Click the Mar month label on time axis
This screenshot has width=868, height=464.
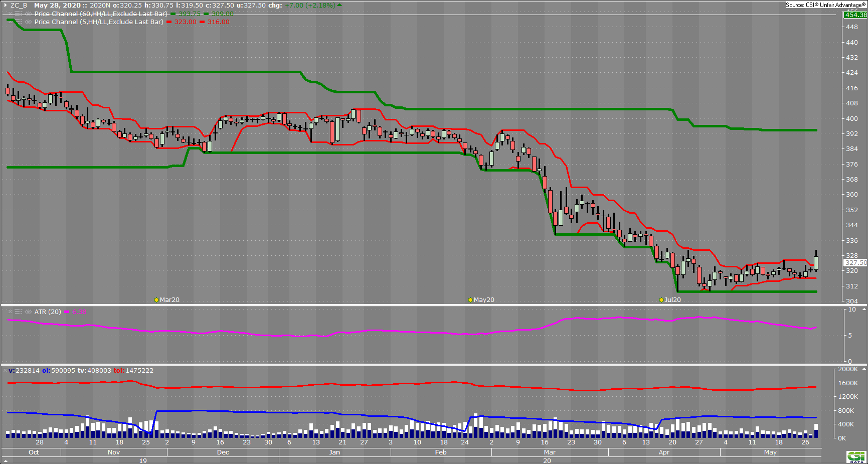tap(550, 452)
